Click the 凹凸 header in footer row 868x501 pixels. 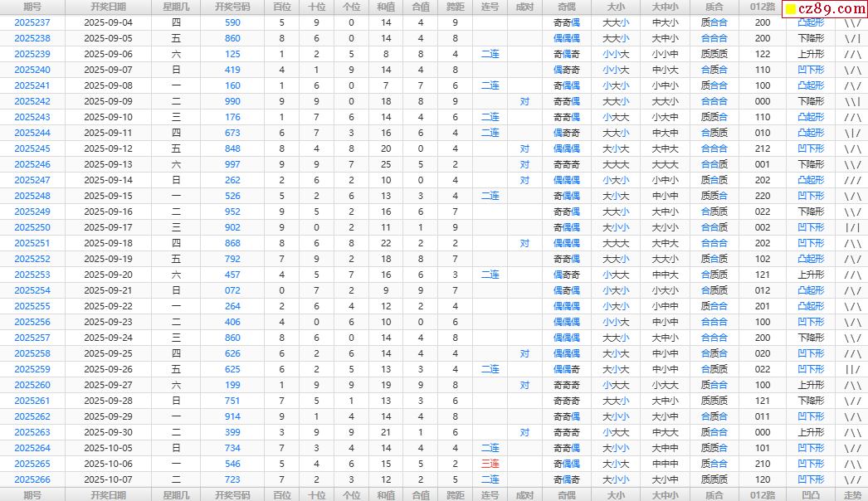pos(811,495)
